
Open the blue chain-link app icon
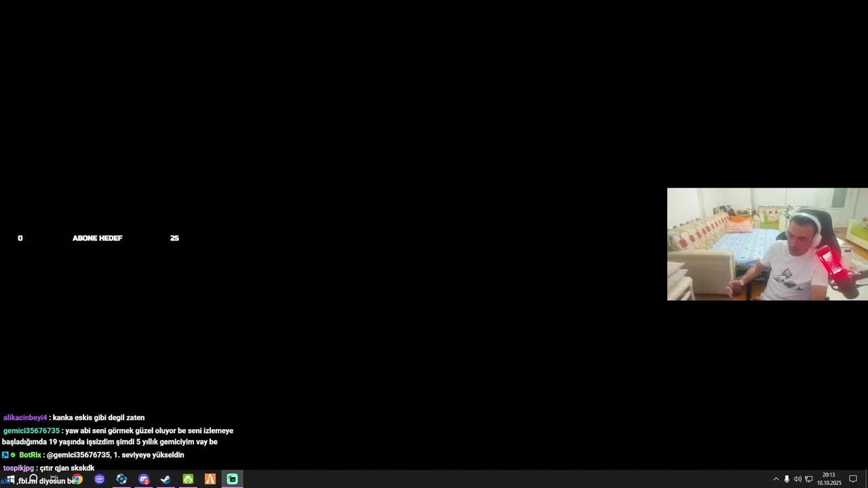click(121, 479)
